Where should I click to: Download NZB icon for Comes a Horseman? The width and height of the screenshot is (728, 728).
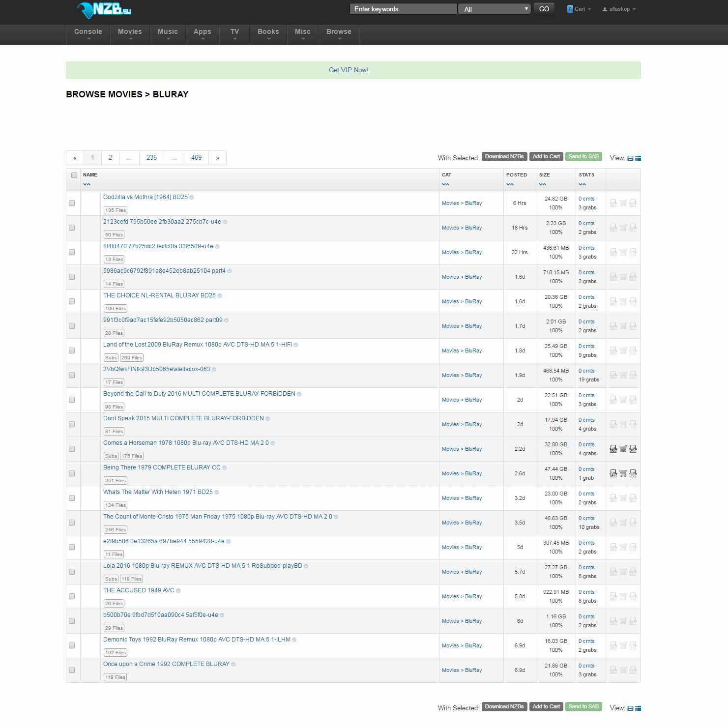coord(613,449)
